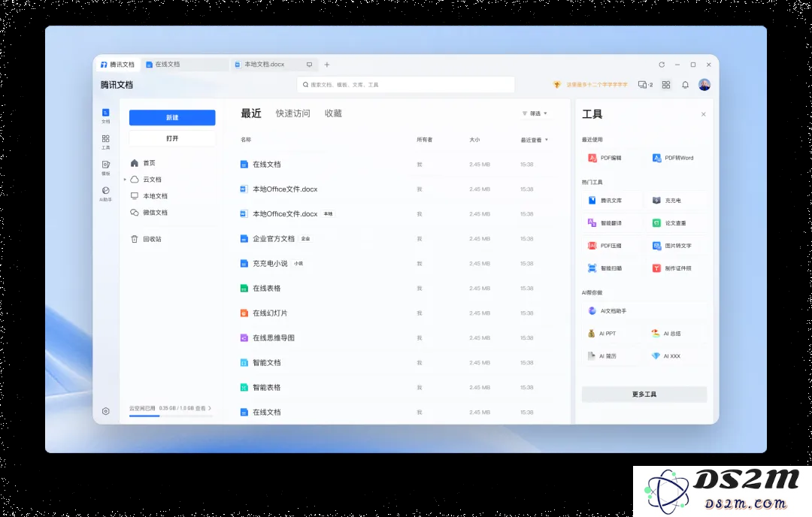The width and height of the screenshot is (812, 517).
Task: Click the 更多工具 button
Action: click(644, 395)
